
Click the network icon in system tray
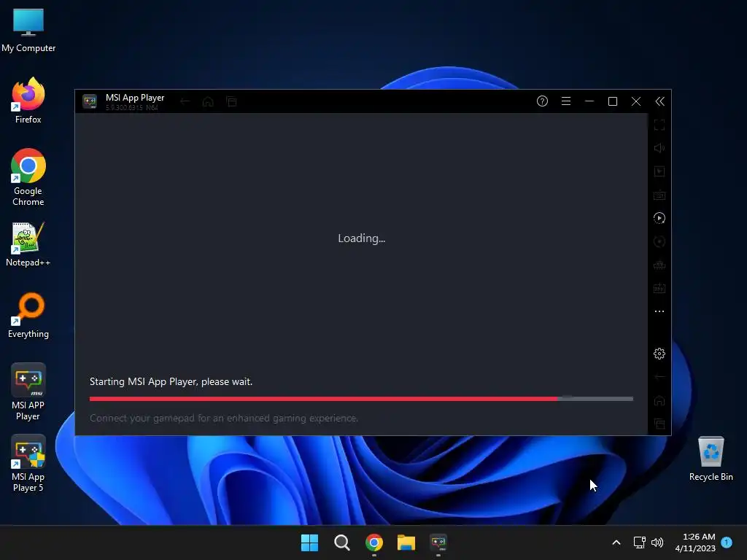[639, 542]
